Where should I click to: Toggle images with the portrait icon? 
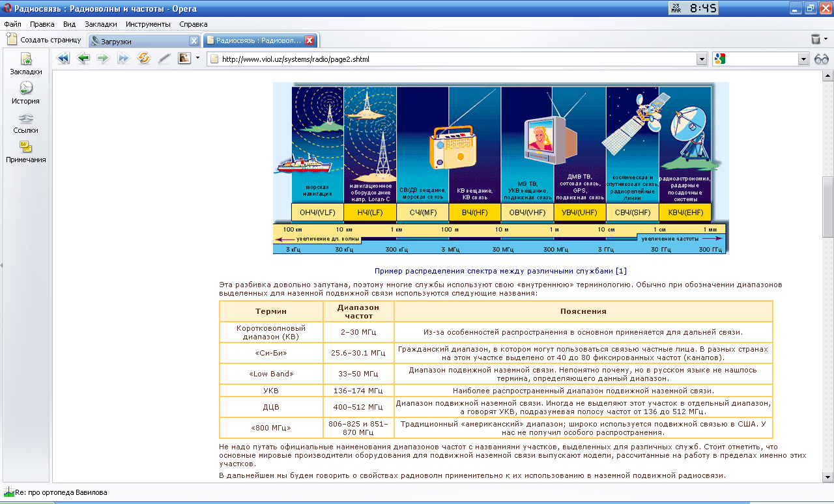(184, 58)
